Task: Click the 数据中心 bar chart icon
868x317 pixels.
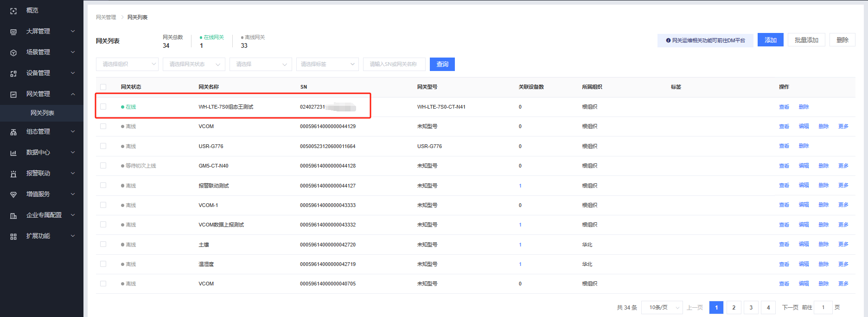Action: (13, 153)
